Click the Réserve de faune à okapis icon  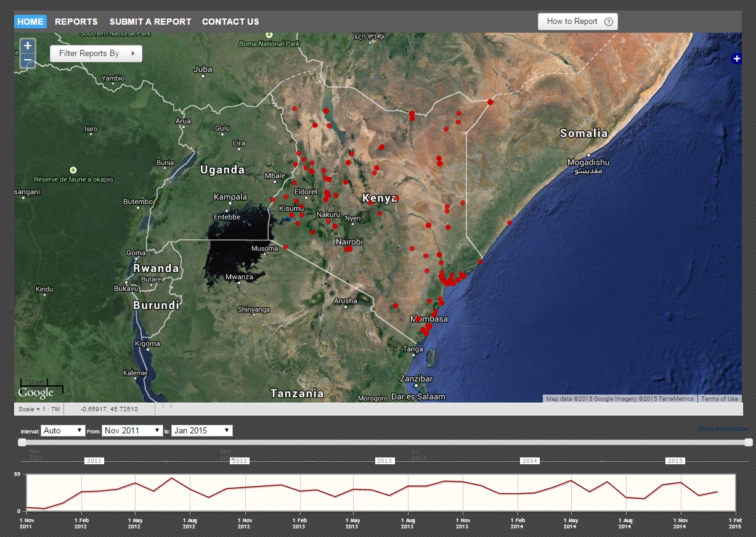click(x=73, y=170)
